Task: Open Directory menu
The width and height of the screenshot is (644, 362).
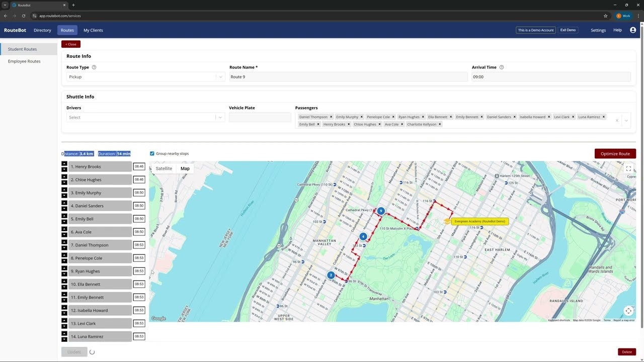Action: coord(42,30)
